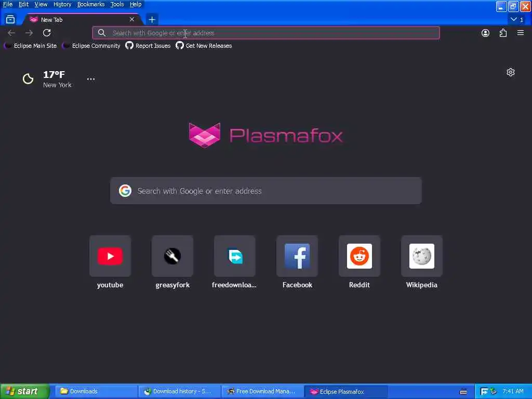Click the 7:41 AM system clock
Screen dimensions: 532x399
pyautogui.click(x=513, y=392)
